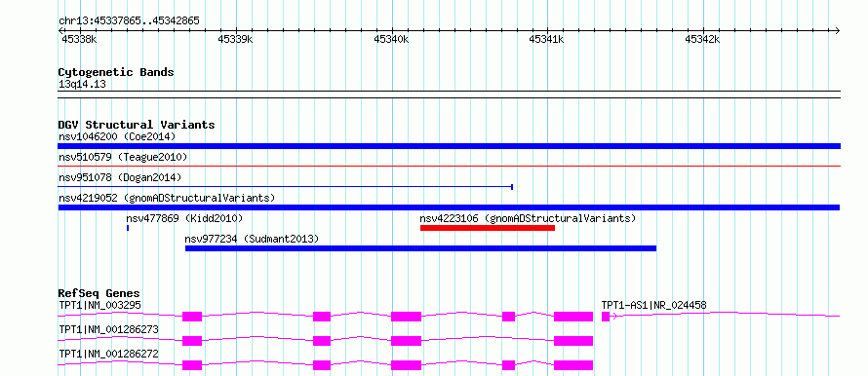Image resolution: width=868 pixels, height=376 pixels.
Task: Click the 13q14.13 cytogenetic band bar
Action: (449, 94)
